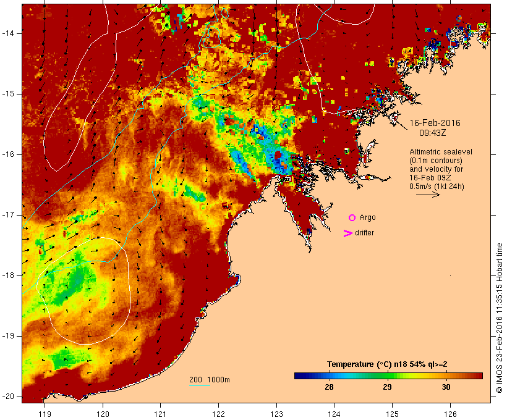507x420 pixels.
Task: Click the '124' longitude axis label
Action: pyautogui.click(x=334, y=414)
